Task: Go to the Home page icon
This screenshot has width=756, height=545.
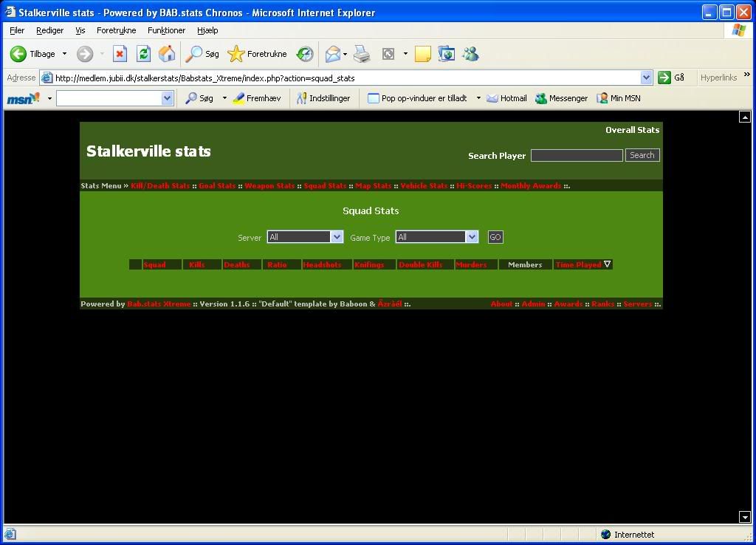Action: coord(167,54)
